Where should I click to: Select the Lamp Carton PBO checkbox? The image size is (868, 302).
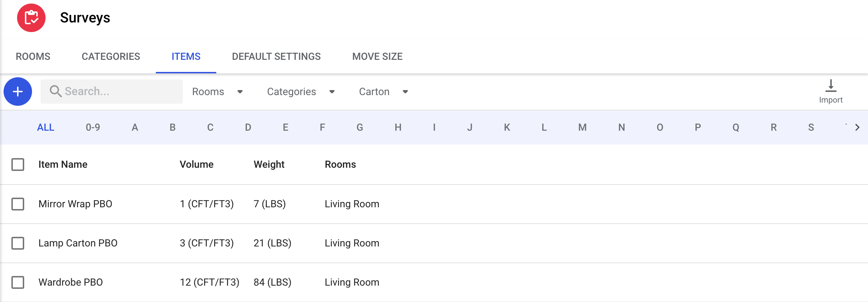point(18,243)
